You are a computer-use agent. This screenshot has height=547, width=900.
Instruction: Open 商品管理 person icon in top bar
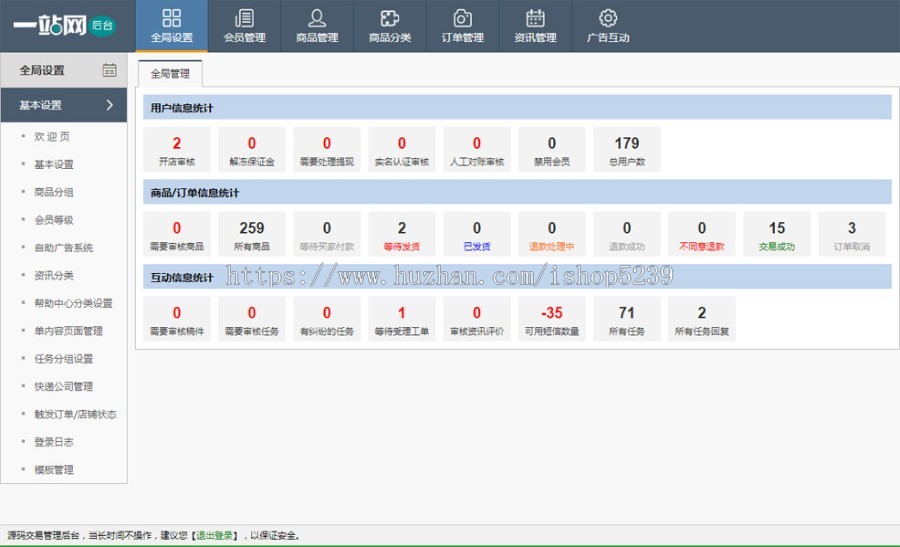(317, 18)
